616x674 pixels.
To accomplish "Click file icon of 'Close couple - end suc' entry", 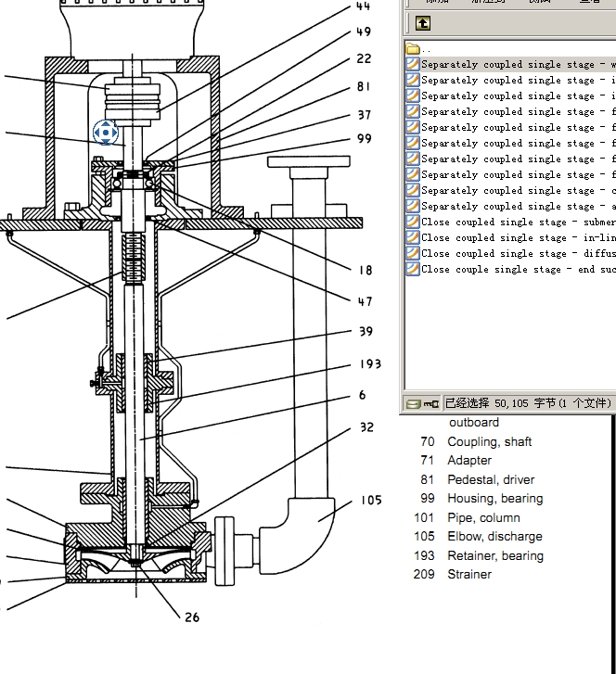I will point(413,270).
